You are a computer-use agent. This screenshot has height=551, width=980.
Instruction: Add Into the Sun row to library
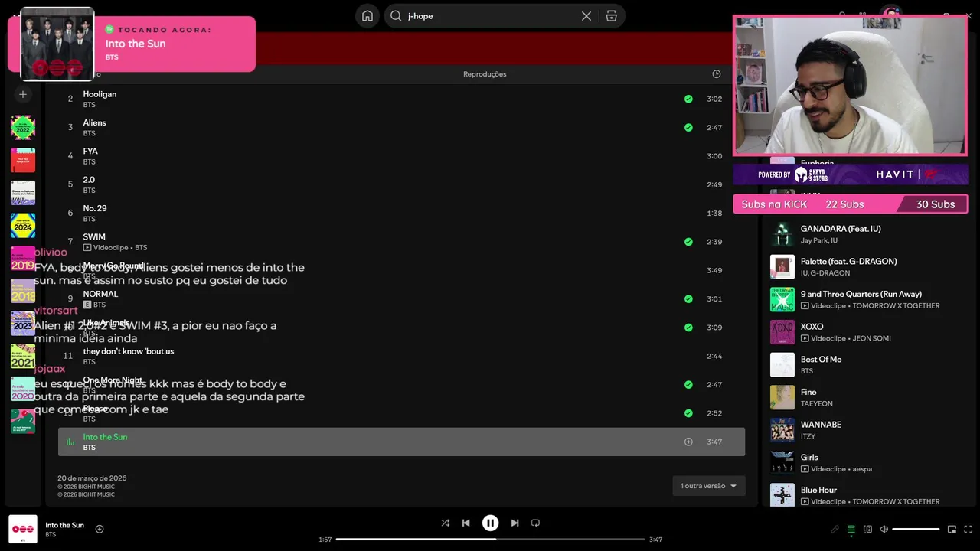point(688,442)
